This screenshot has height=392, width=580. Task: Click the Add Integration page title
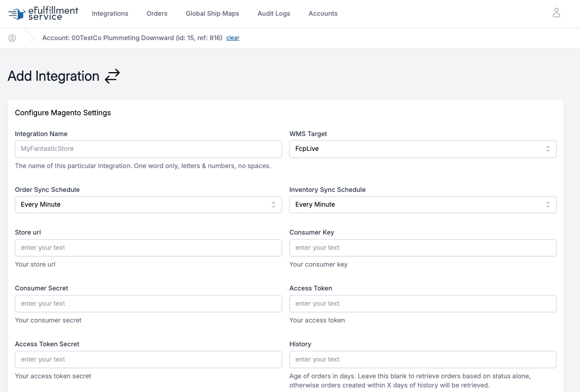coord(54,76)
